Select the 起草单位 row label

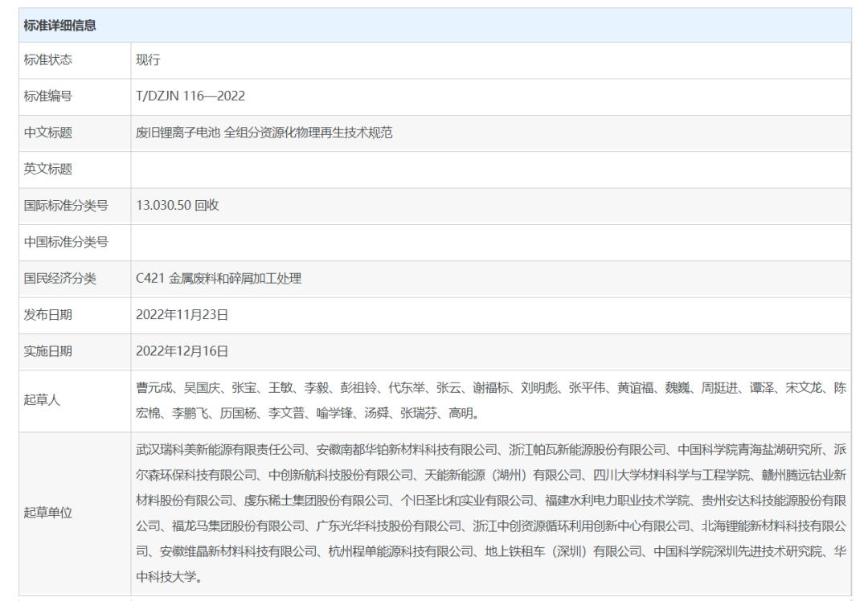tap(48, 513)
